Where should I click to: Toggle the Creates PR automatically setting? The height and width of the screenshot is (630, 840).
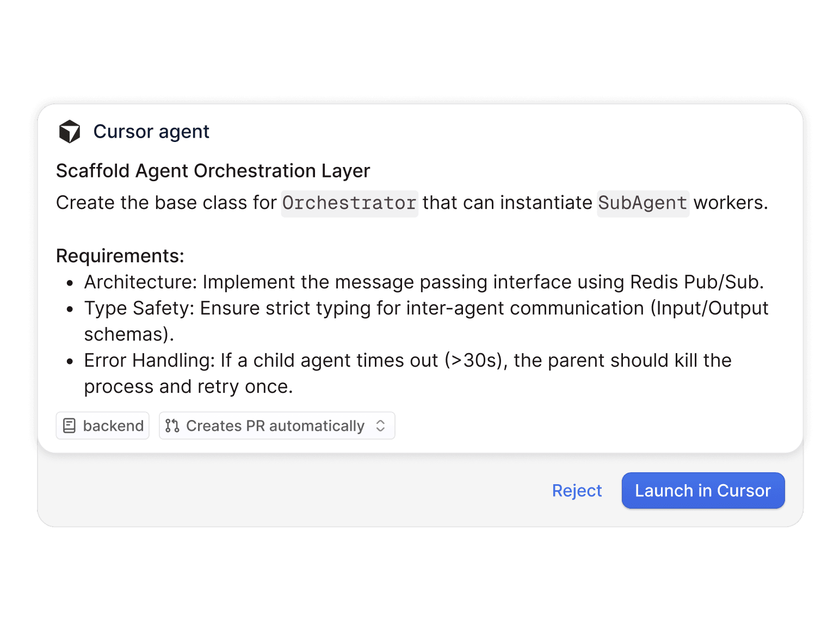pyautogui.click(x=277, y=425)
